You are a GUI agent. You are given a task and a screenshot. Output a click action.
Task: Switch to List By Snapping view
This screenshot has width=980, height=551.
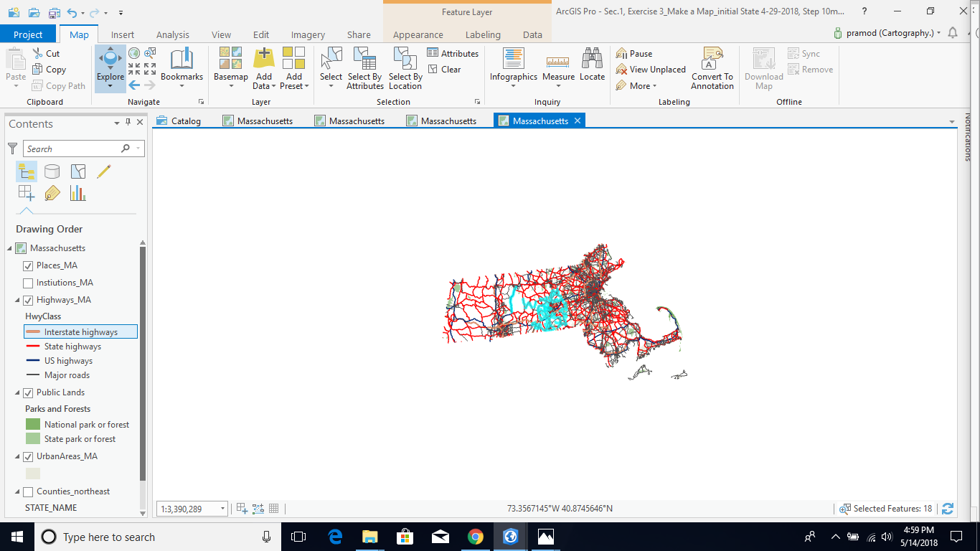[27, 193]
